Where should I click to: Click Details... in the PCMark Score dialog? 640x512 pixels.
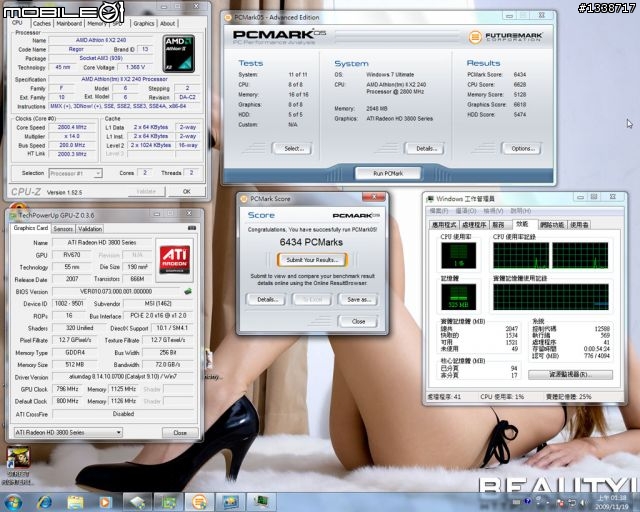(267, 299)
